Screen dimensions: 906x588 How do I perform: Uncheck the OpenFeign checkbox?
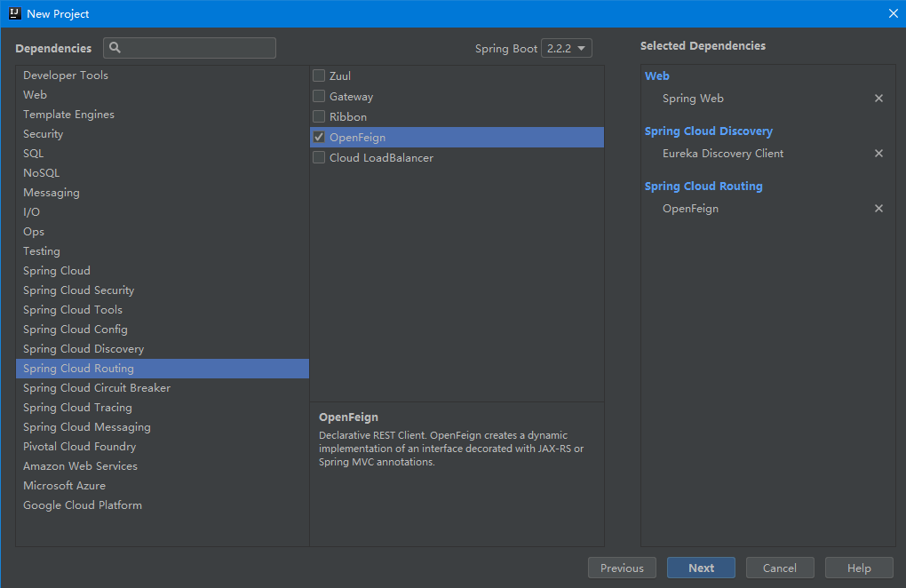click(x=319, y=137)
